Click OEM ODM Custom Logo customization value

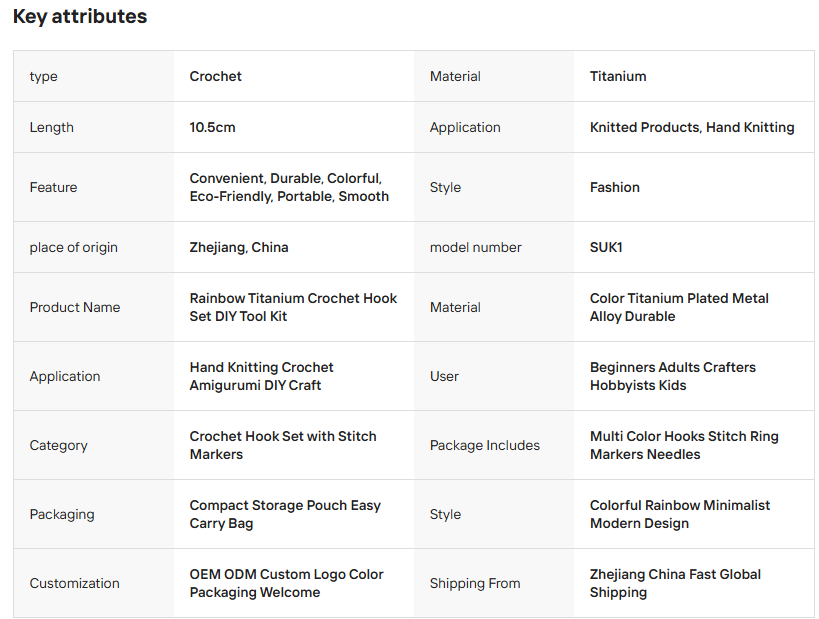pyautogui.click(x=286, y=583)
